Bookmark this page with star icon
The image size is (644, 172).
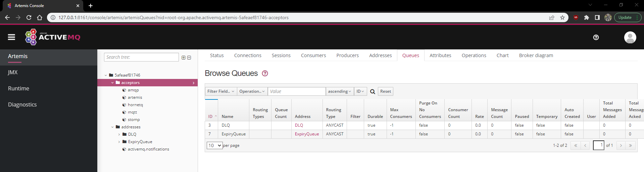562,17
